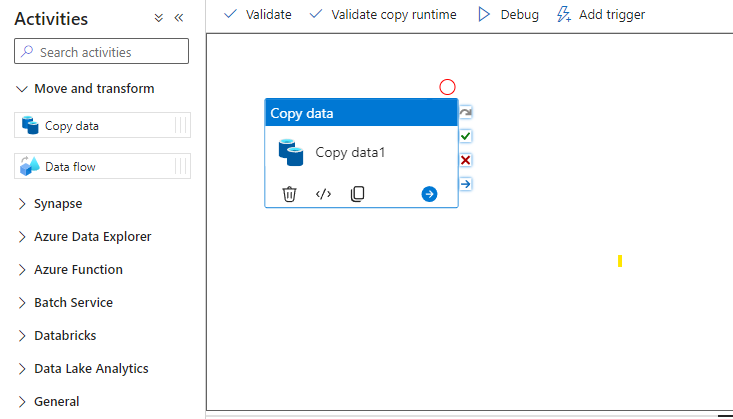The image size is (733, 419).
Task: Open the Add trigger option
Action: [601, 14]
